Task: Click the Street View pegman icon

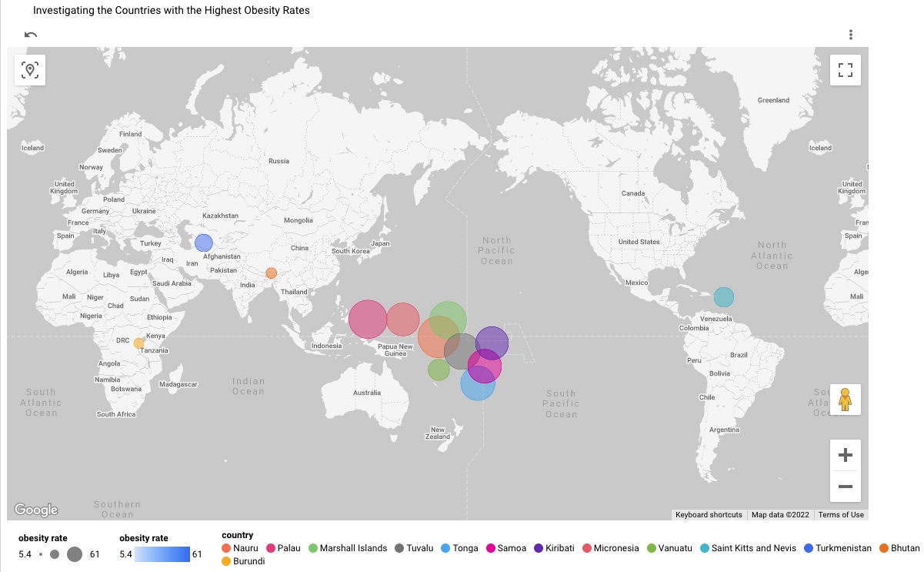Action: (845, 400)
